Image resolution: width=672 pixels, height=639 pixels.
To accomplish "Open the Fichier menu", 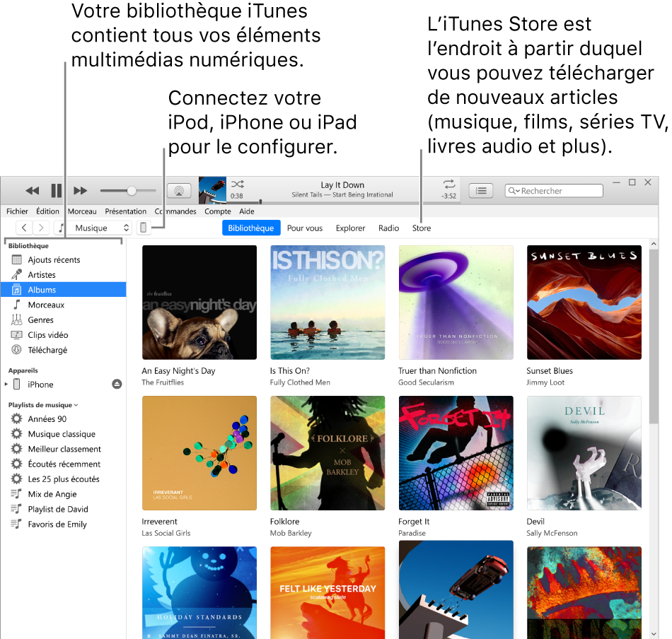I will (x=17, y=211).
